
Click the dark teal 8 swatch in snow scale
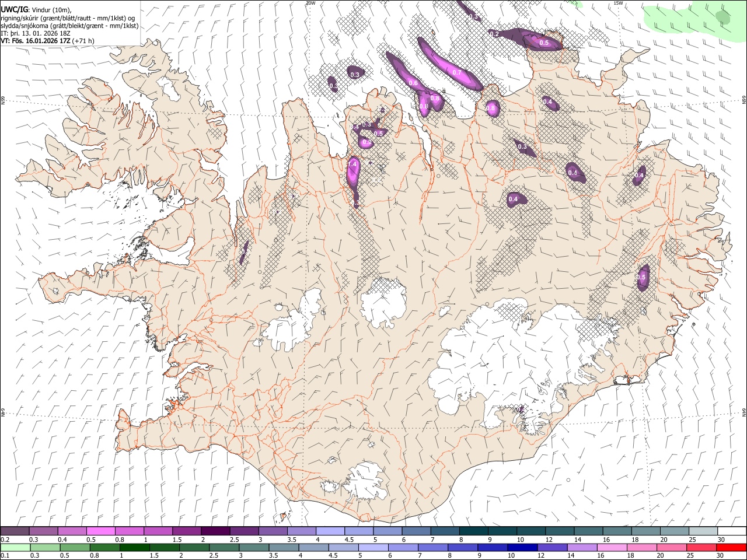pos(473,531)
